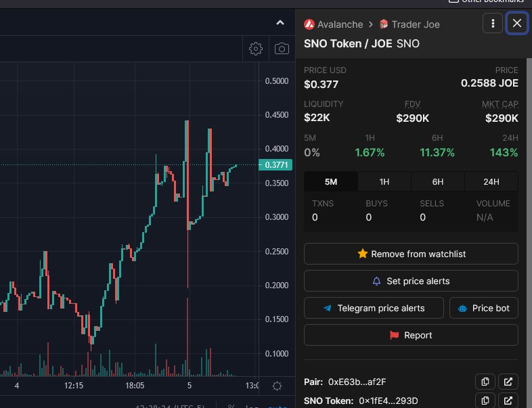This screenshot has height=408, width=532.
Task: Click the '$290K' value under FDV
Action: pyautogui.click(x=413, y=118)
